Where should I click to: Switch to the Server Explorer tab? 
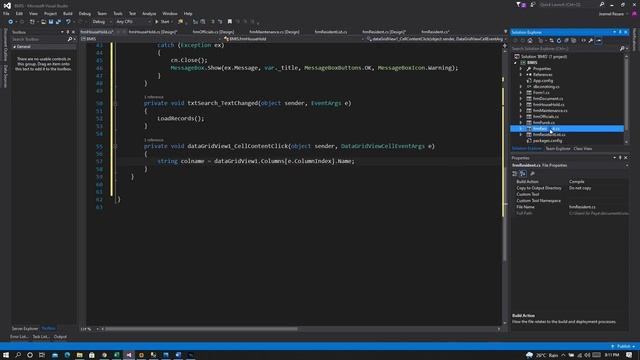click(x=25, y=329)
